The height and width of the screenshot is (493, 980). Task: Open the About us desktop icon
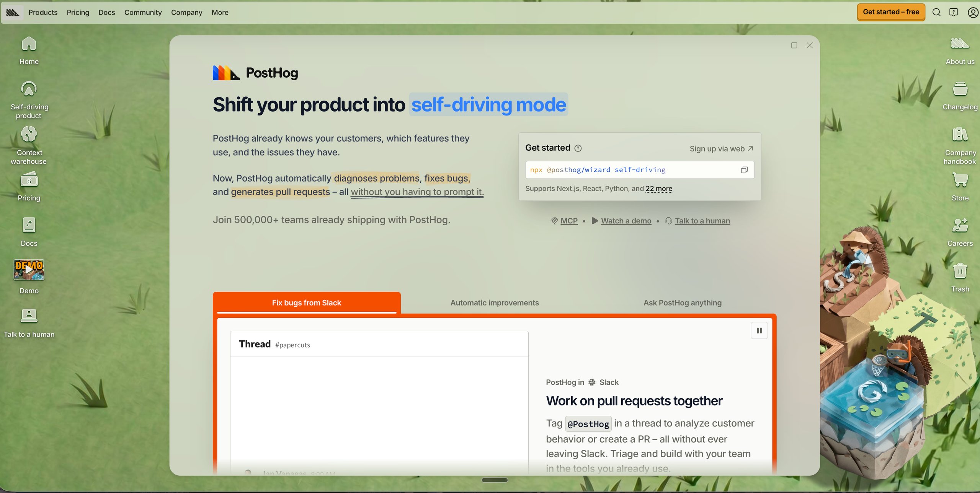tap(960, 50)
